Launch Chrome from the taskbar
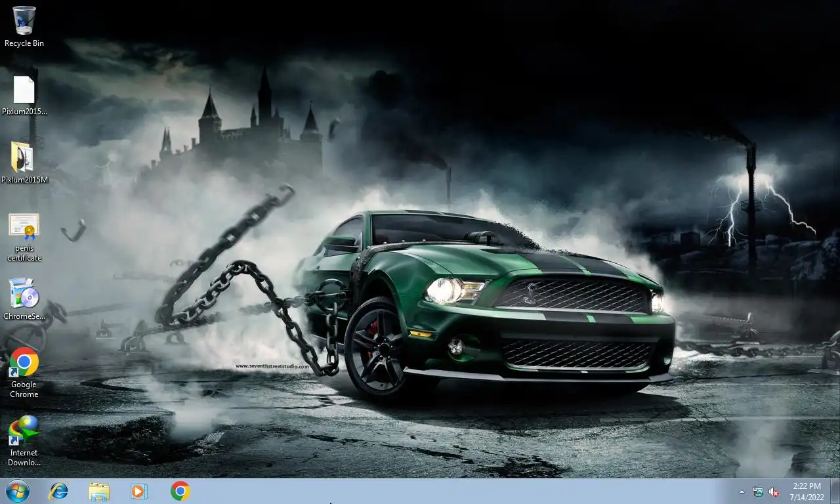This screenshot has height=504, width=840. 180,491
